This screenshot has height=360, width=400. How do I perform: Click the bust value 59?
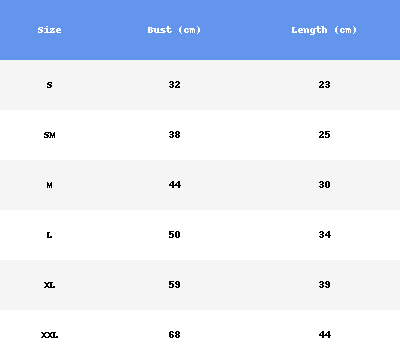click(x=174, y=285)
